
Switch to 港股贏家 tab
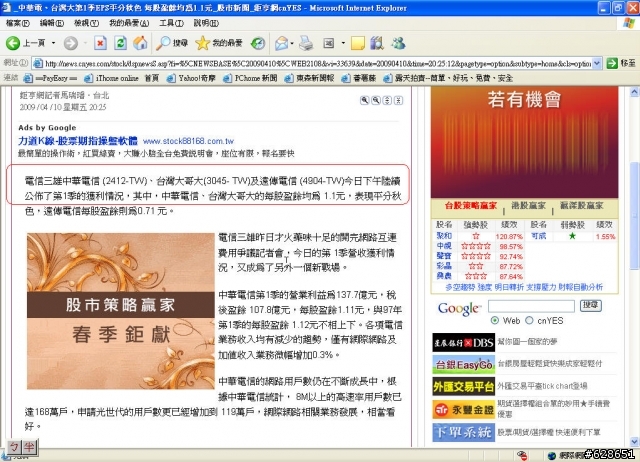[528, 206]
